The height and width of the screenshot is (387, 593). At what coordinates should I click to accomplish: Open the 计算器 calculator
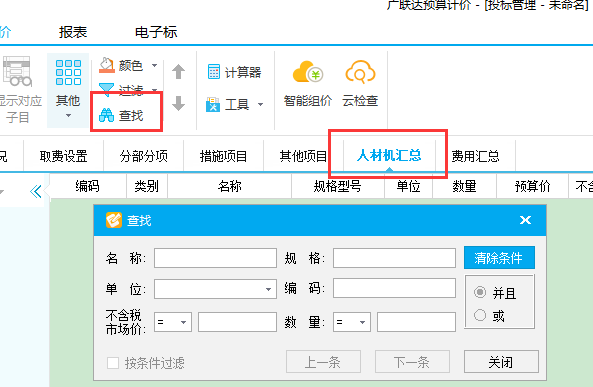point(234,72)
